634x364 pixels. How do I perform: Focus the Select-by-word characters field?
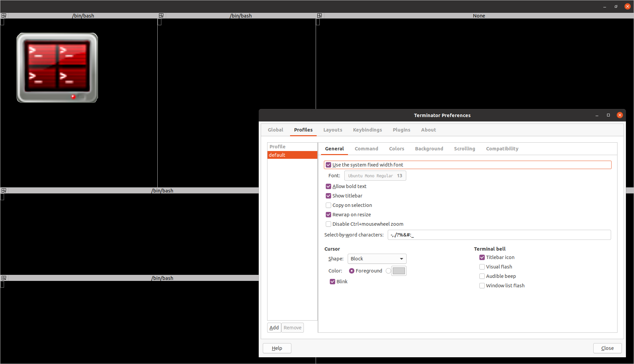pyautogui.click(x=499, y=235)
